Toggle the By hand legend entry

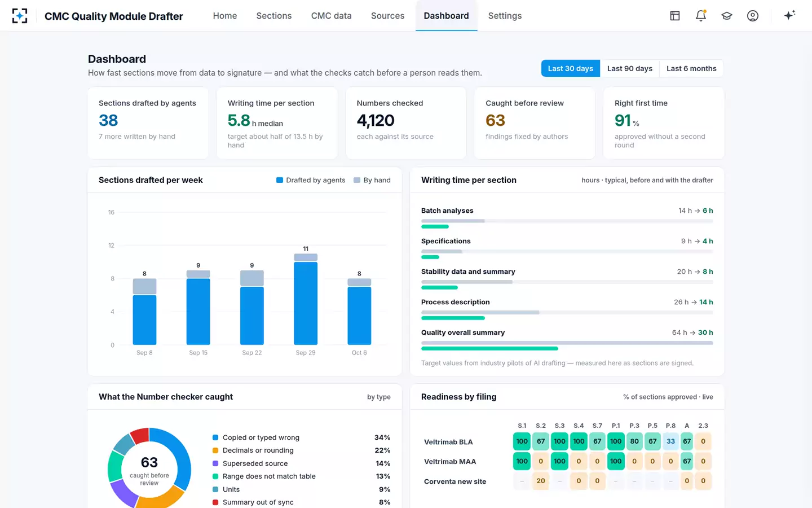click(x=372, y=180)
